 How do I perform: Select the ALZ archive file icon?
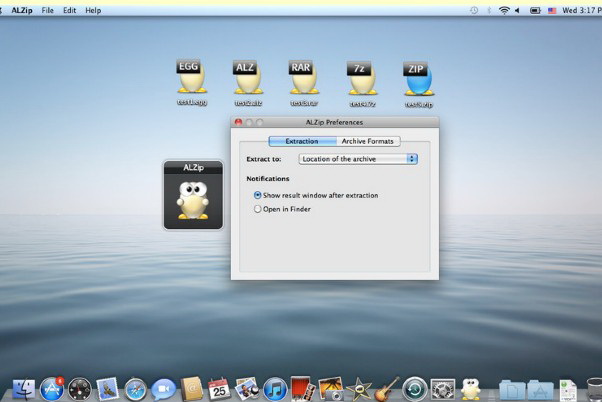tap(245, 78)
